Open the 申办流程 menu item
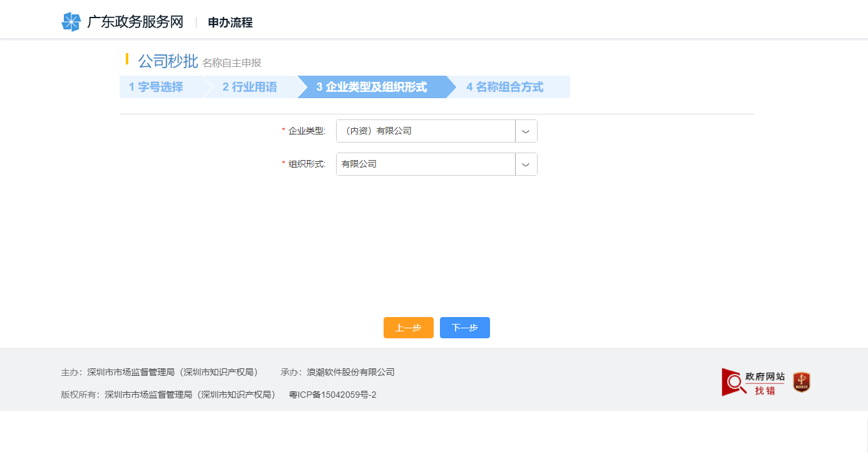The width and height of the screenshot is (868, 474). pos(230,22)
